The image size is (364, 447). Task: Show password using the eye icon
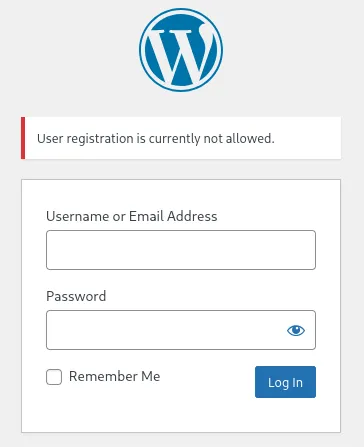click(296, 330)
